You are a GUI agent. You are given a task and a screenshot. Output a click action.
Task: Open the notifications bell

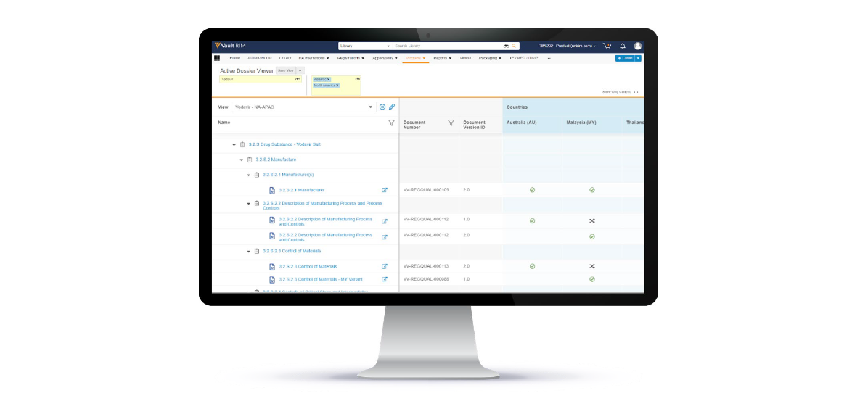coord(622,46)
